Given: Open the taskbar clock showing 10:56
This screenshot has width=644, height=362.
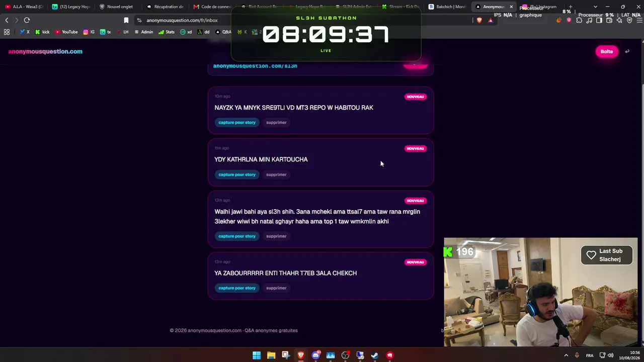Looking at the screenshot, I should [629, 355].
